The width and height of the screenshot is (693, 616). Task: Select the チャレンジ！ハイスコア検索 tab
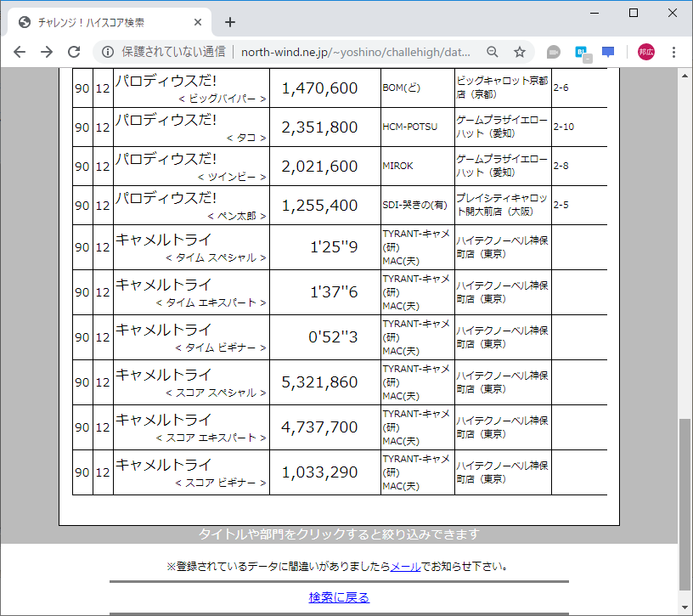pyautogui.click(x=110, y=22)
